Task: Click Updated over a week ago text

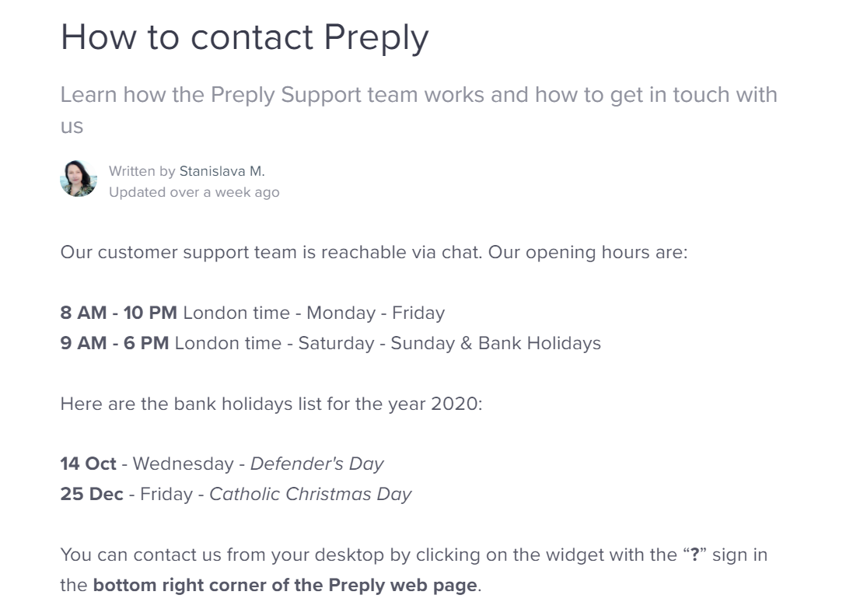Action: click(194, 192)
